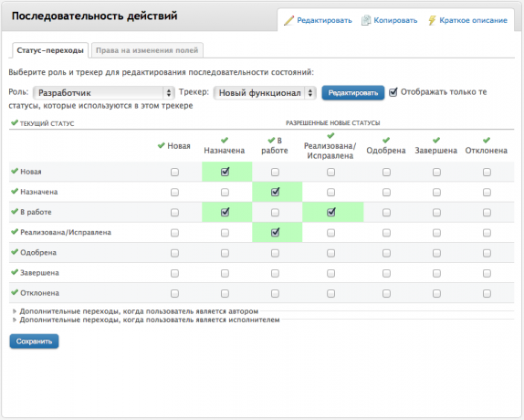Click the blue Редактировать button

[353, 93]
